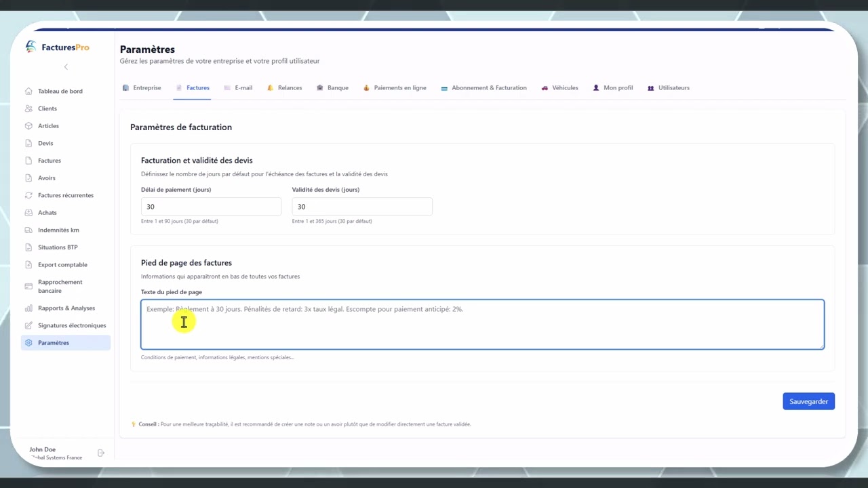Click the Délai de paiement input field

coord(211,207)
